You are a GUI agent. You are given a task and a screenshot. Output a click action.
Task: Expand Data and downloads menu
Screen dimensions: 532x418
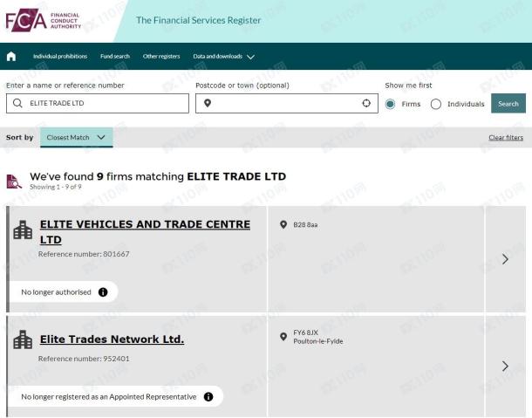click(x=223, y=57)
